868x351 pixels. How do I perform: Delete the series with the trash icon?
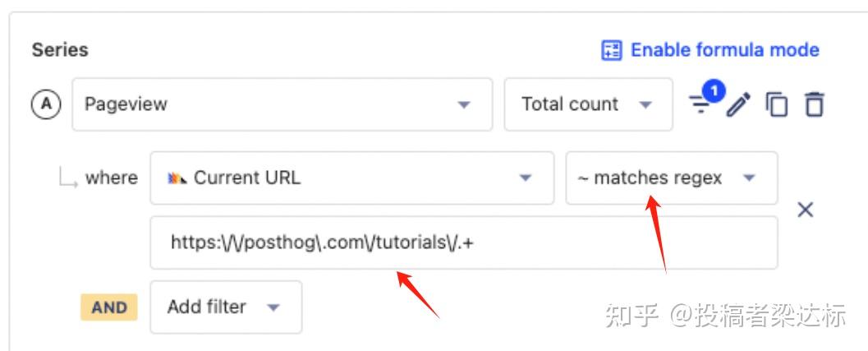pyautogui.click(x=814, y=105)
